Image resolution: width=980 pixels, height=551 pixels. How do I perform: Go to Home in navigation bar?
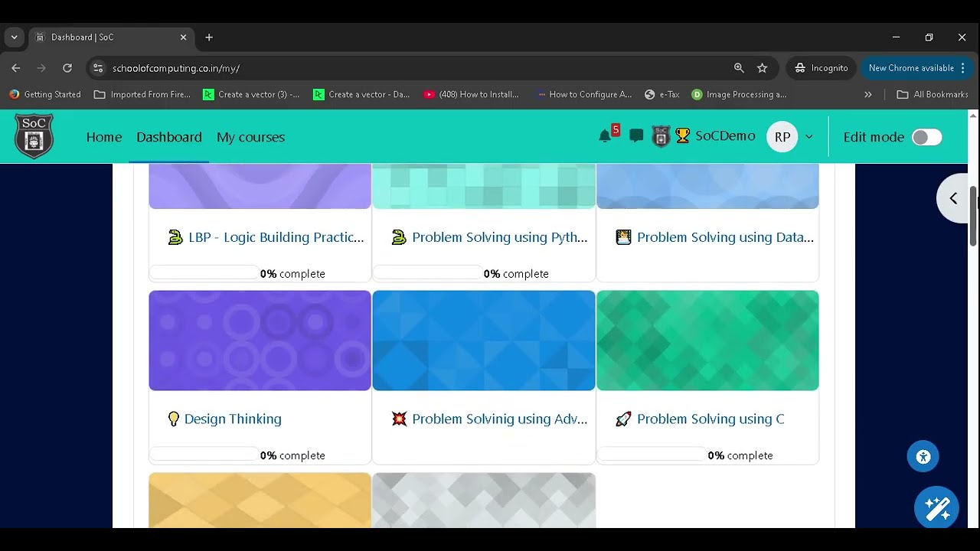(x=104, y=137)
